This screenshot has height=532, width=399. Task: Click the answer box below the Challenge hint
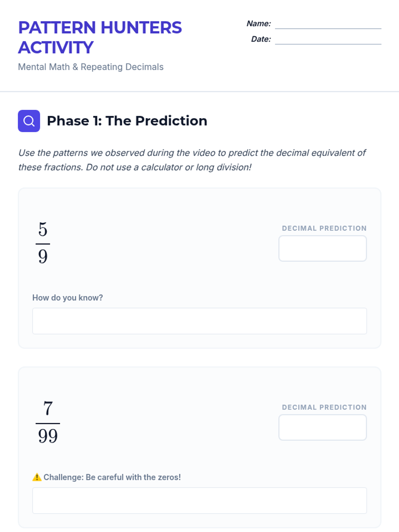coord(199,500)
